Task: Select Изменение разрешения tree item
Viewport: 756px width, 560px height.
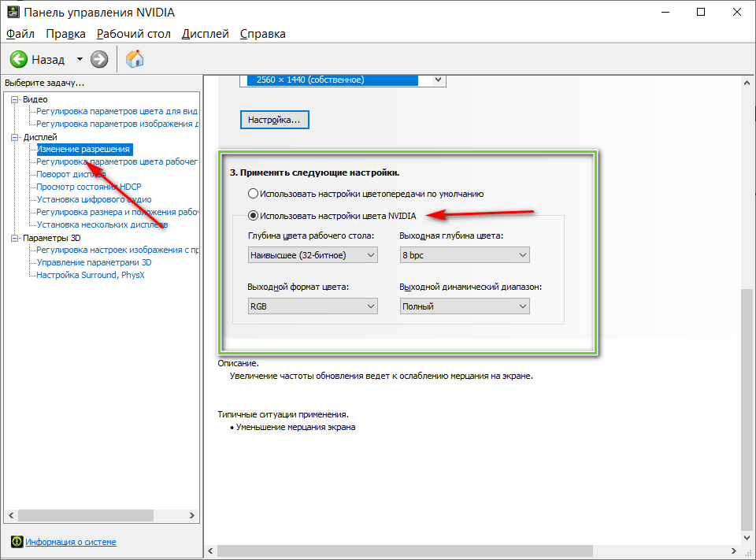Action: click(x=84, y=149)
